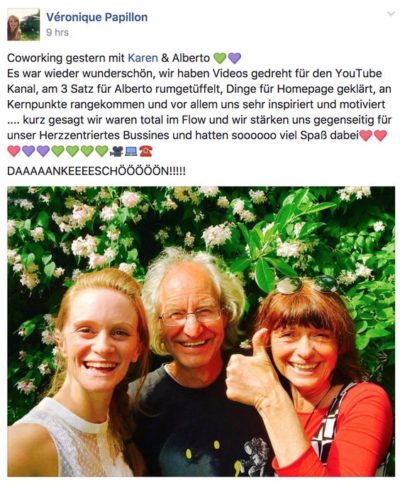The image size is (400, 485).
Task: Click the green heart emoji after Alberto
Action: tap(219, 58)
